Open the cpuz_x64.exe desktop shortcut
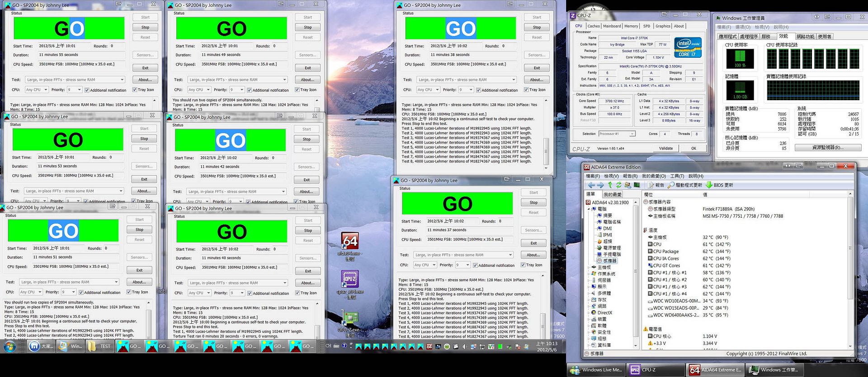The image size is (868, 377). pos(350,284)
